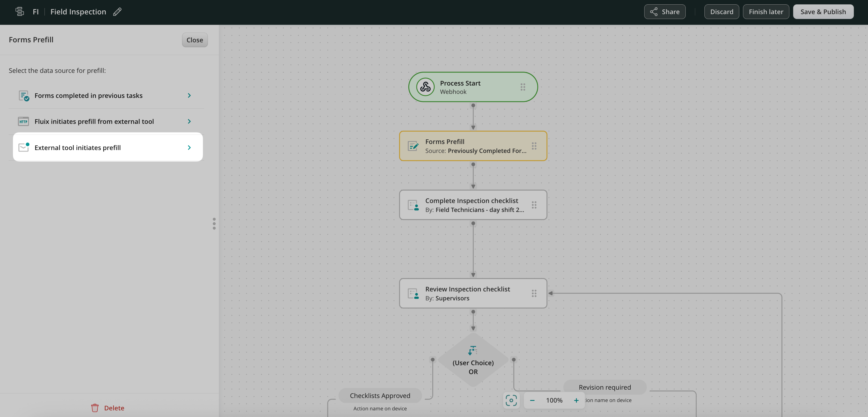Zoom out with the minus button

[532, 400]
